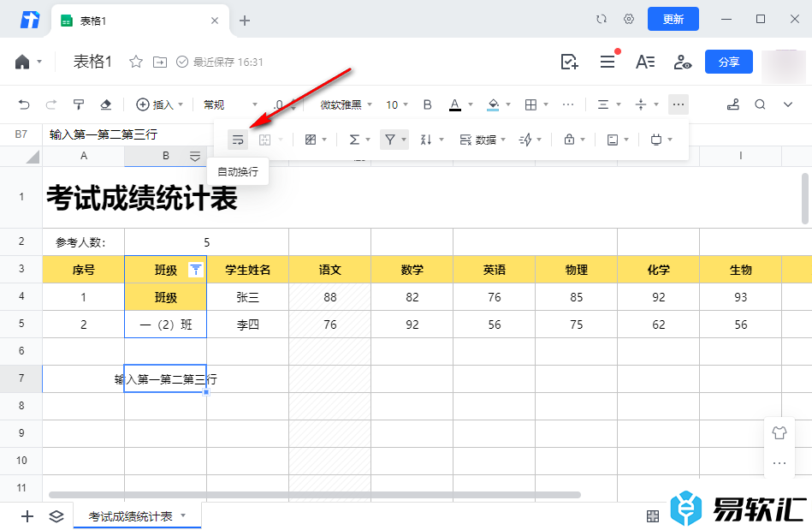Image resolution: width=812 pixels, height=530 pixels.
Task: Click the merge cells icon
Action: point(264,140)
